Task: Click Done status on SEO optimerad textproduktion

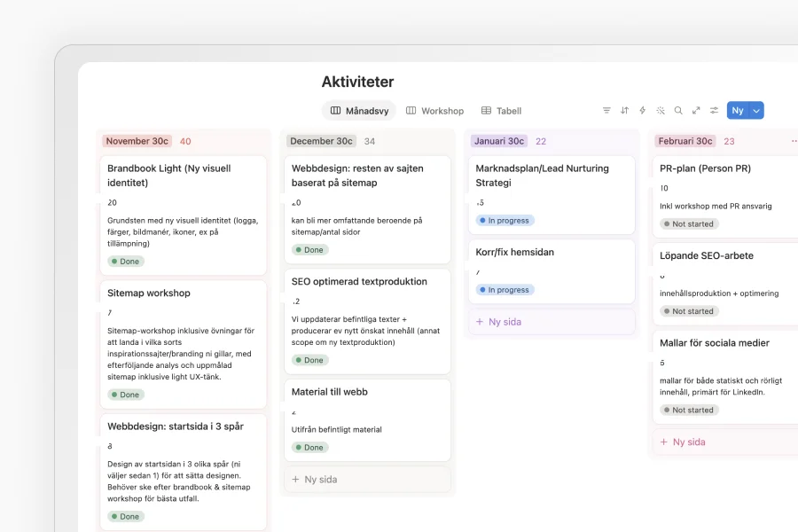Action: [310, 360]
